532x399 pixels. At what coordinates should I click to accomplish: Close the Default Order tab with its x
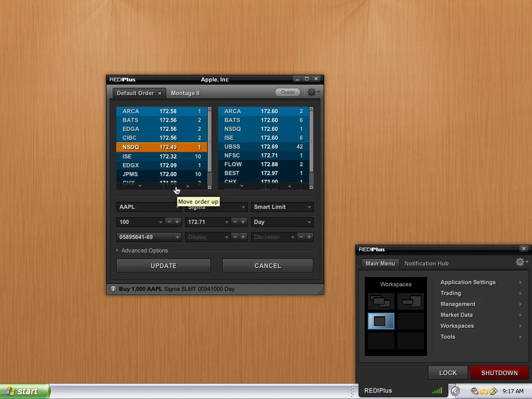(159, 93)
